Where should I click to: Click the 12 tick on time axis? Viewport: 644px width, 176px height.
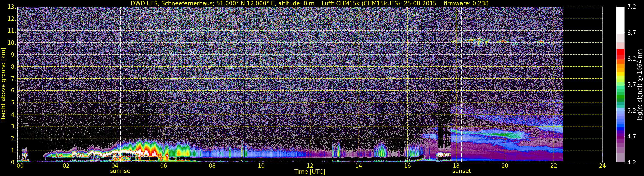[310, 166]
